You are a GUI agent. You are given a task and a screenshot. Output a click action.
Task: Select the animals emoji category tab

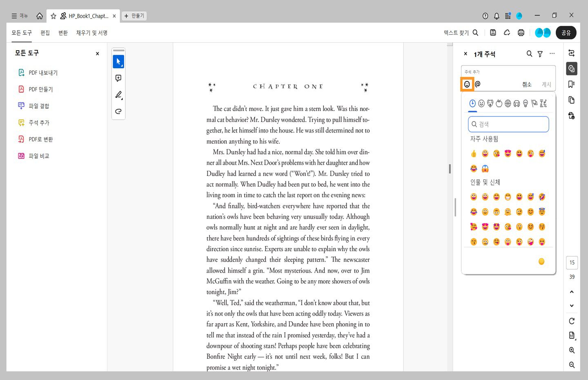coord(490,103)
